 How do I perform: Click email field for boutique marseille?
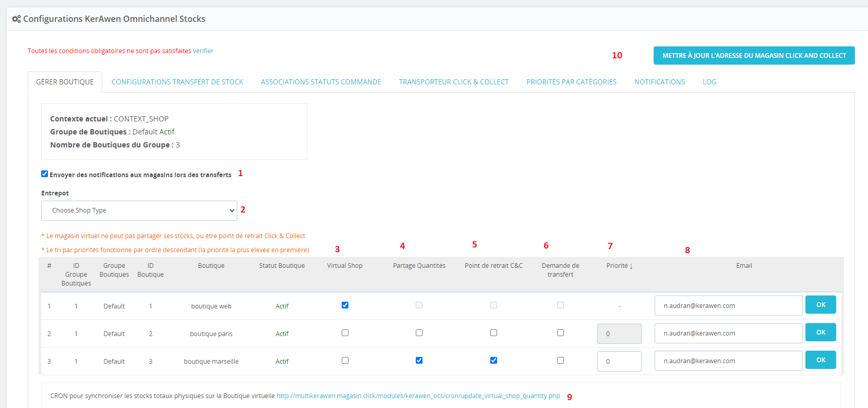[728, 361]
